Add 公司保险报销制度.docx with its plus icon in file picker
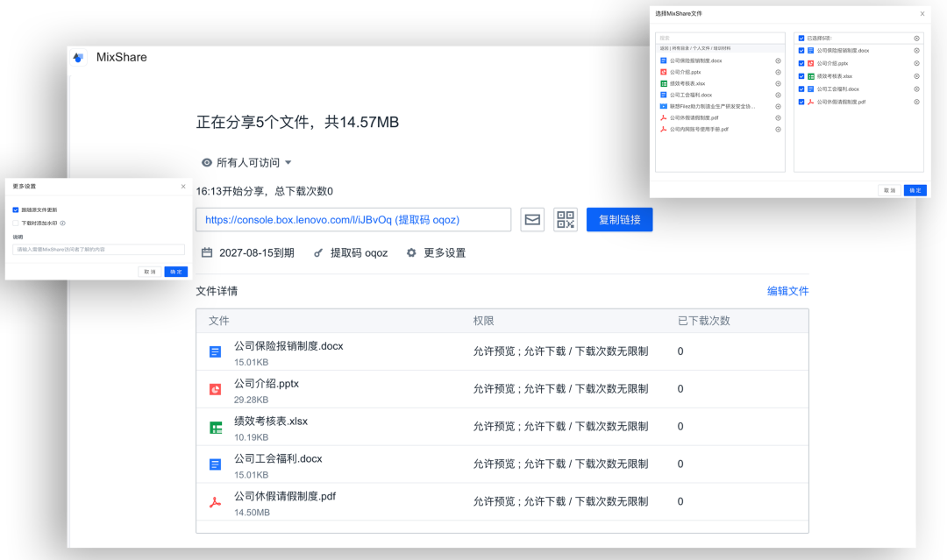The height and width of the screenshot is (560, 947). pyautogui.click(x=778, y=61)
